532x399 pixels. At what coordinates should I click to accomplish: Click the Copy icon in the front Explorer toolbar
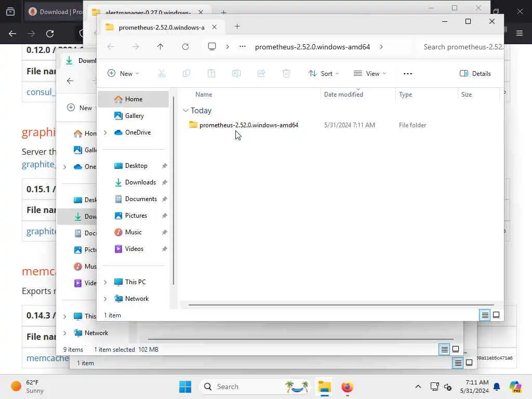(187, 74)
